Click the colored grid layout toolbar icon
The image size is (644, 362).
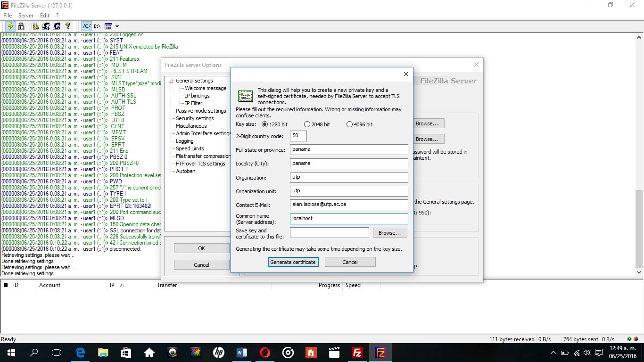[107, 26]
